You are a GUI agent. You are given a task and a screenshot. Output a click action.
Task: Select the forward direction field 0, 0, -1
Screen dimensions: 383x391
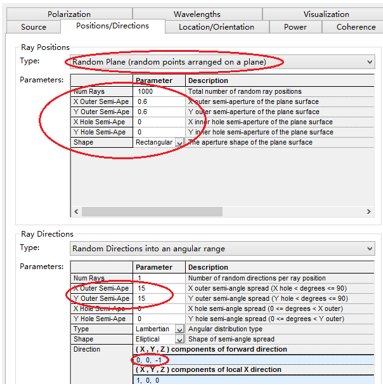point(254,360)
